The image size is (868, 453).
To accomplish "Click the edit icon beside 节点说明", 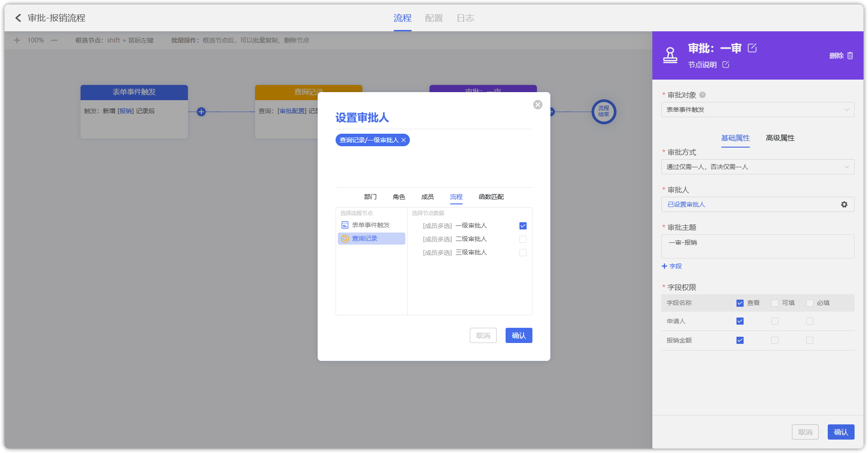I will (726, 64).
